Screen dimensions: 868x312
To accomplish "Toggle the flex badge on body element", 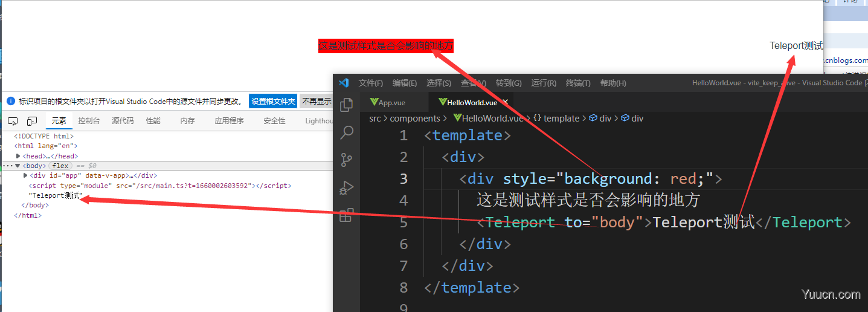I will pyautogui.click(x=60, y=166).
